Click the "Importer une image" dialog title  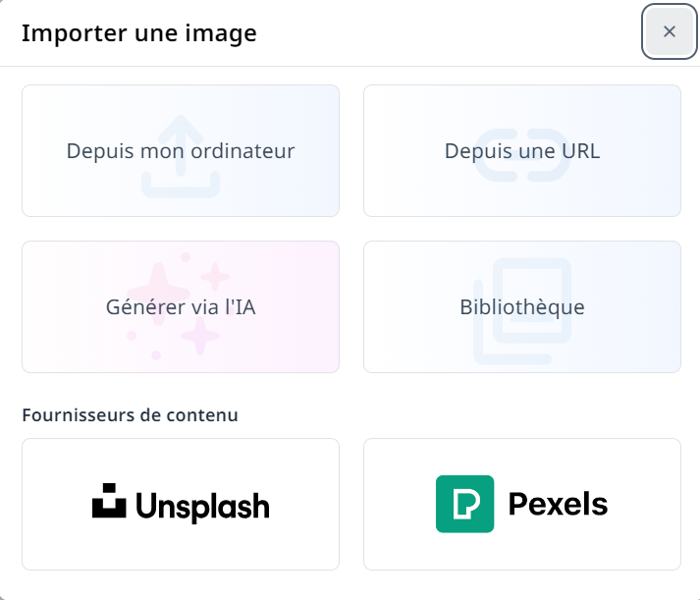(x=138, y=33)
